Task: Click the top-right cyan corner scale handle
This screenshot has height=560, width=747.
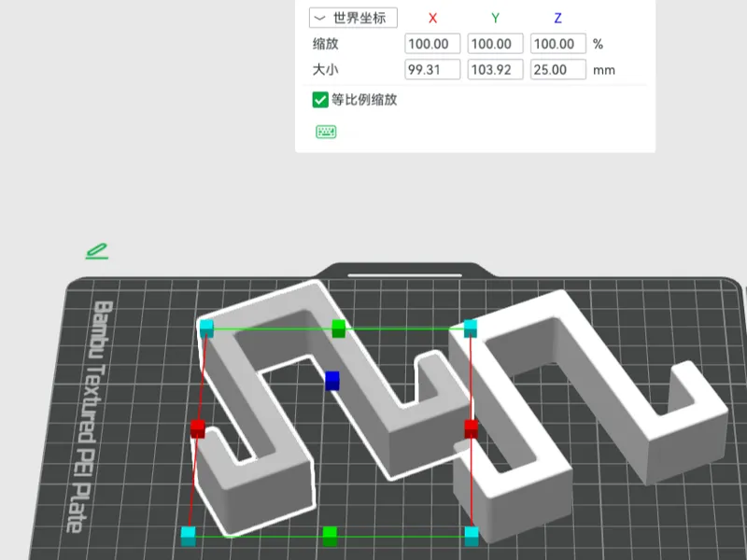Action: (x=471, y=329)
